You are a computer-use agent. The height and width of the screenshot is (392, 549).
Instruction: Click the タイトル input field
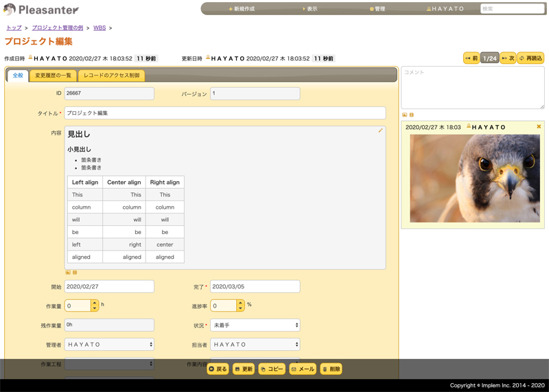(225, 113)
